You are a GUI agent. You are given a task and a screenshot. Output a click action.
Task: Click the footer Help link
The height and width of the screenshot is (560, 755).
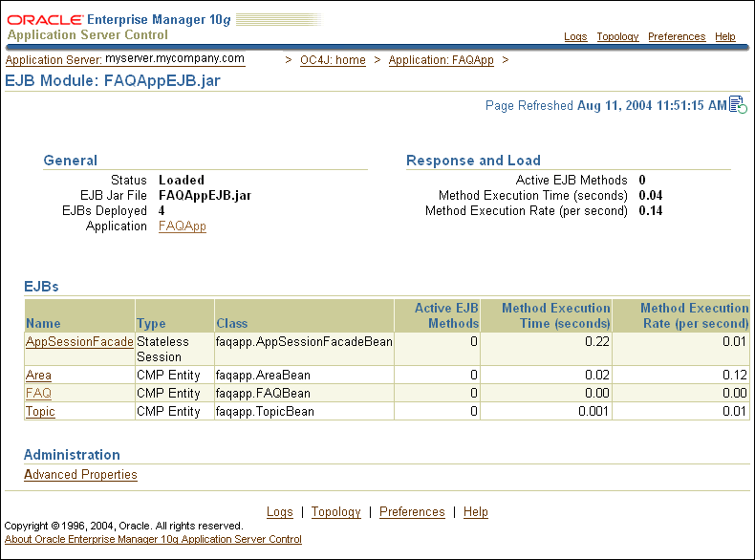[476, 512]
